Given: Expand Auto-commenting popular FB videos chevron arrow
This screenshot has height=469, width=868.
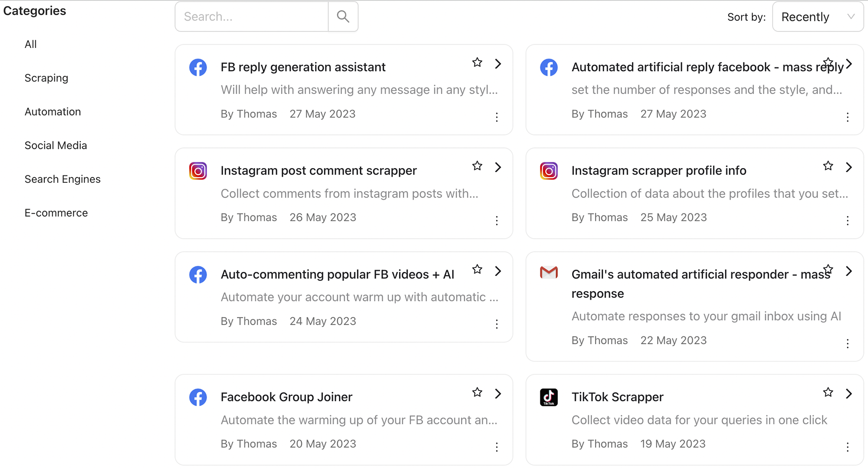Looking at the screenshot, I should (x=498, y=271).
